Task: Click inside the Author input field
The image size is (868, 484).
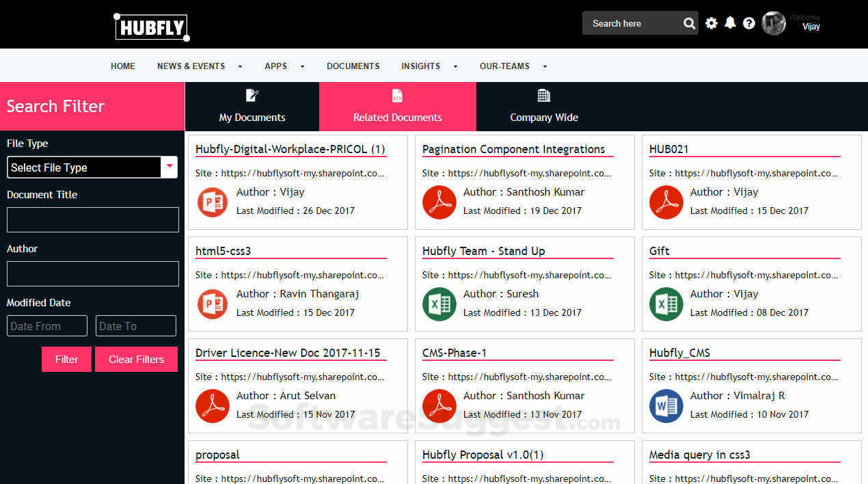Action: (x=92, y=273)
